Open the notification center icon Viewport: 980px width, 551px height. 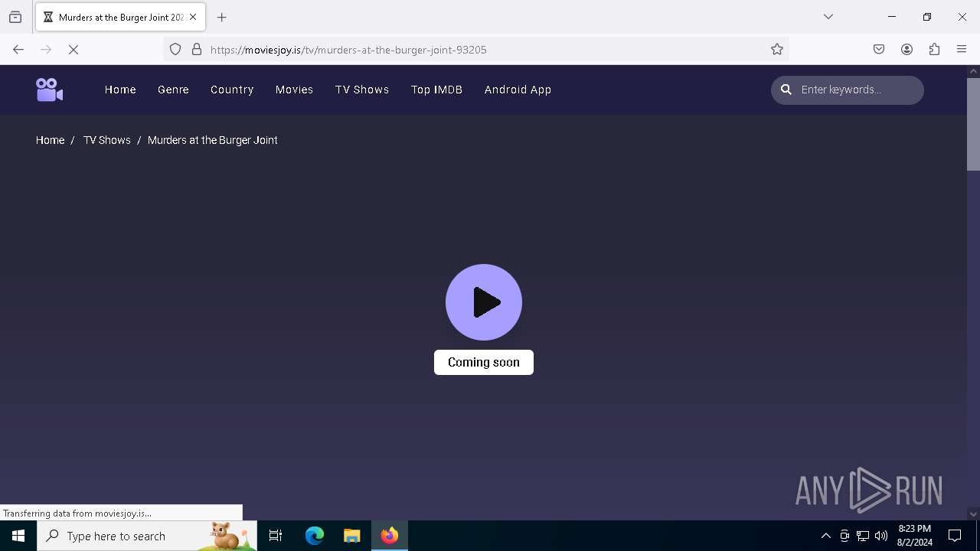pyautogui.click(x=955, y=536)
